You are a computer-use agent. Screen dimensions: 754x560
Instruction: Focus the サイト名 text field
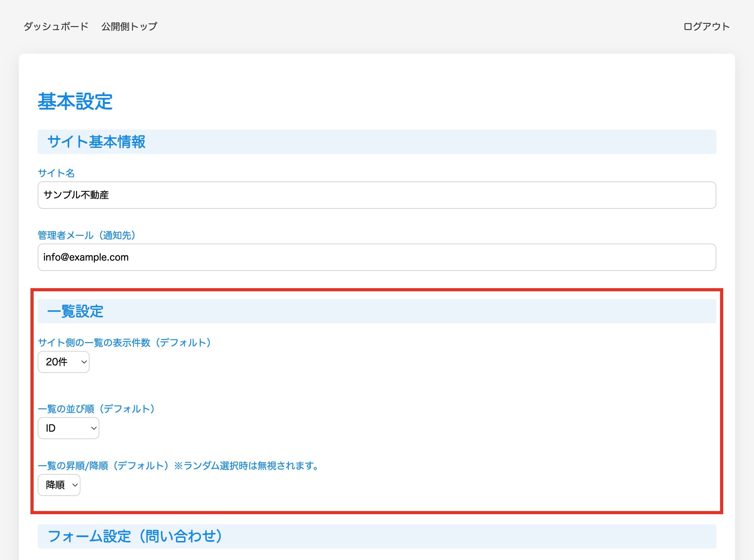point(376,195)
